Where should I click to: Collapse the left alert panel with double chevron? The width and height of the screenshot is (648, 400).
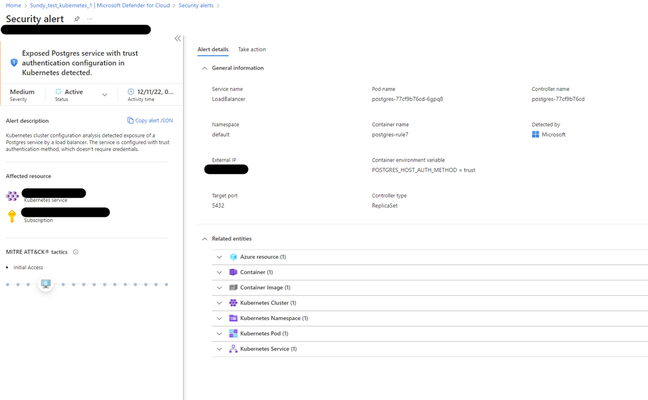(x=178, y=38)
